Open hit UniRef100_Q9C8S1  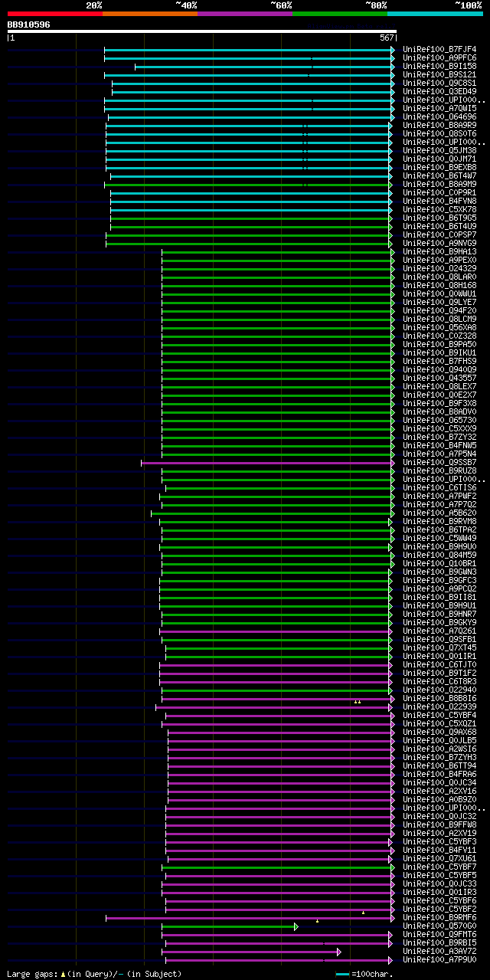pyautogui.click(x=439, y=83)
